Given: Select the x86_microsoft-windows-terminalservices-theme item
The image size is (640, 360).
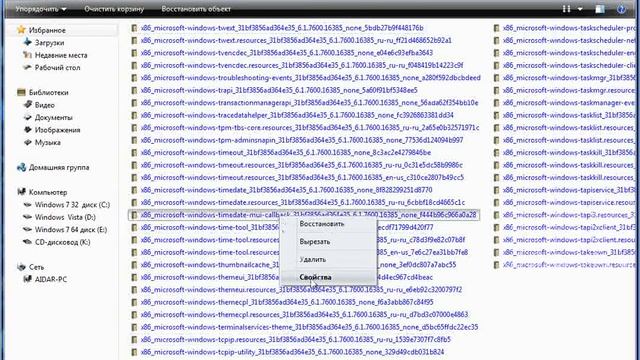Looking at the screenshot, I should click(x=309, y=327).
